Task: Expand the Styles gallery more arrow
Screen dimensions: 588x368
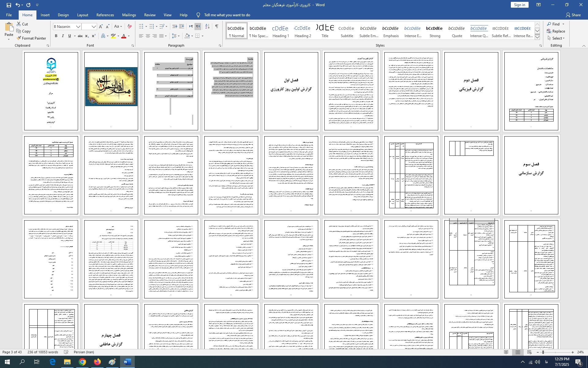Action: [x=537, y=37]
